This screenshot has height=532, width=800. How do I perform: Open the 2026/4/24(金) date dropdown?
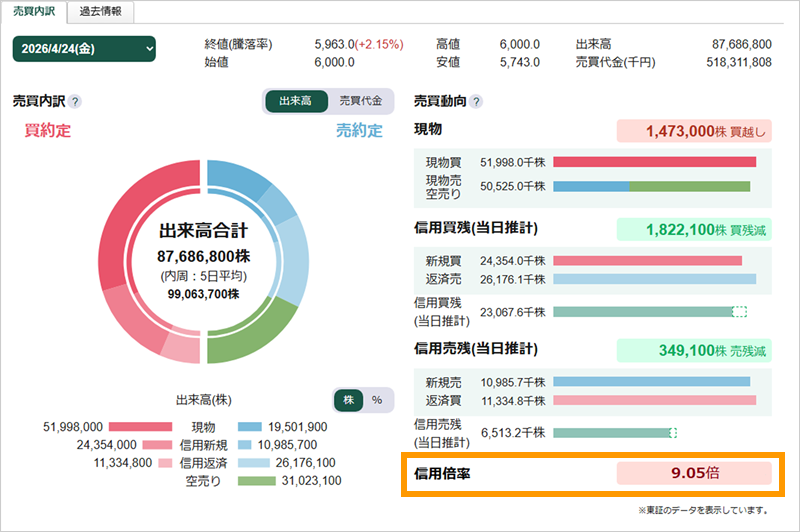coord(84,49)
